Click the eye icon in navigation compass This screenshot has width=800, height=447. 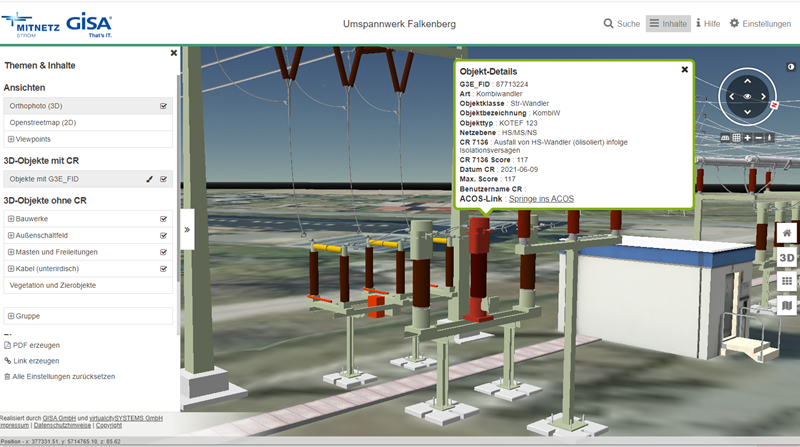[x=747, y=97]
